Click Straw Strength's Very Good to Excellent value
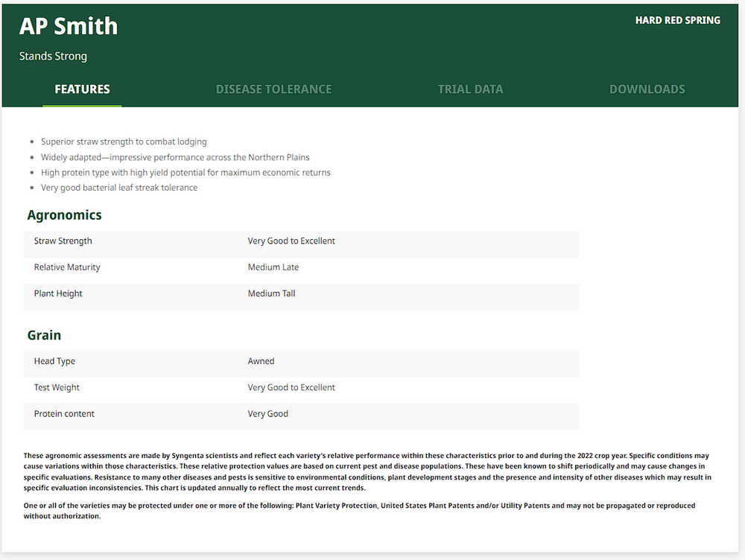 click(291, 241)
